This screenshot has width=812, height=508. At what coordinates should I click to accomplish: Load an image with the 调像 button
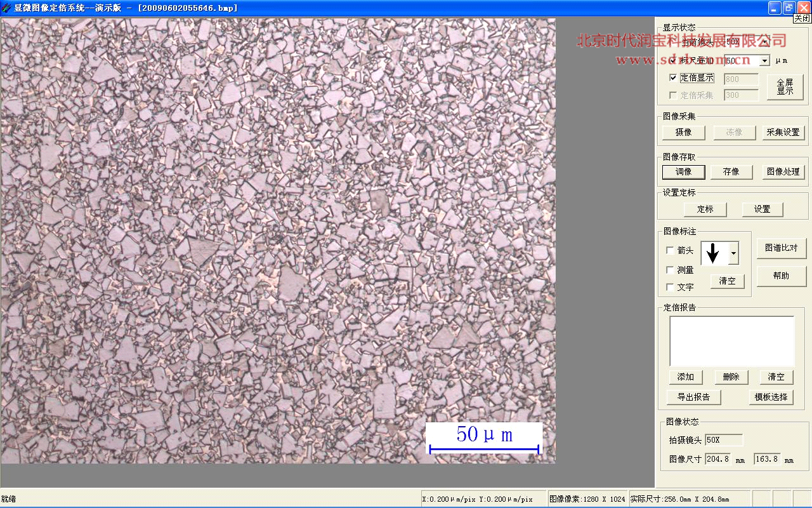coord(683,171)
